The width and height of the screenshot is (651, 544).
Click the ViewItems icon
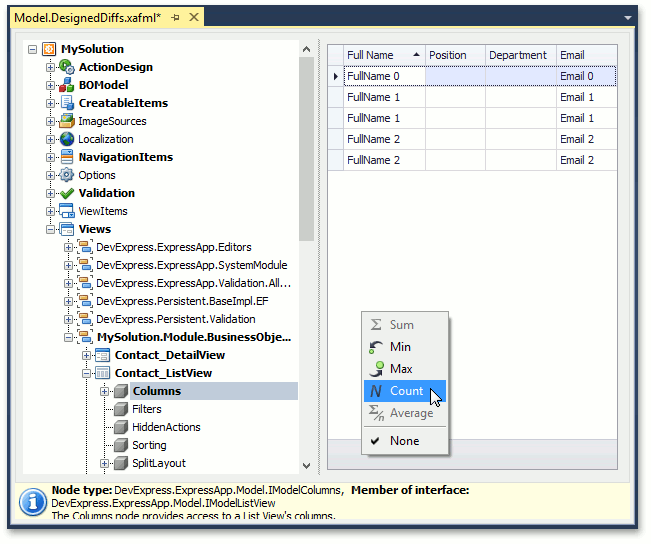(x=66, y=211)
